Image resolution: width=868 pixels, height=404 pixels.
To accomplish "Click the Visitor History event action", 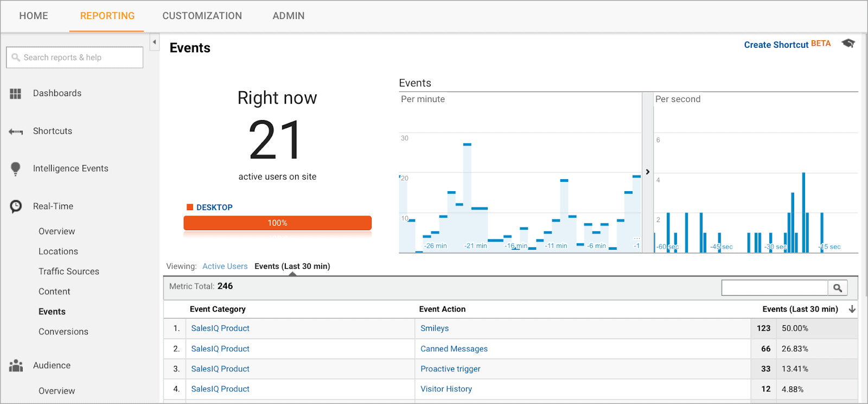I will click(446, 389).
